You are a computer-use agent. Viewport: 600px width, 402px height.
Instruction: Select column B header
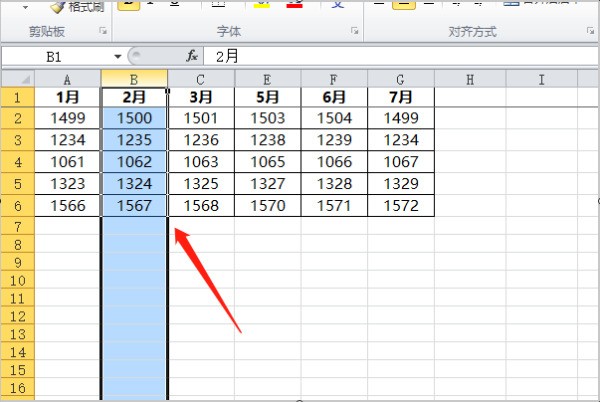point(134,79)
